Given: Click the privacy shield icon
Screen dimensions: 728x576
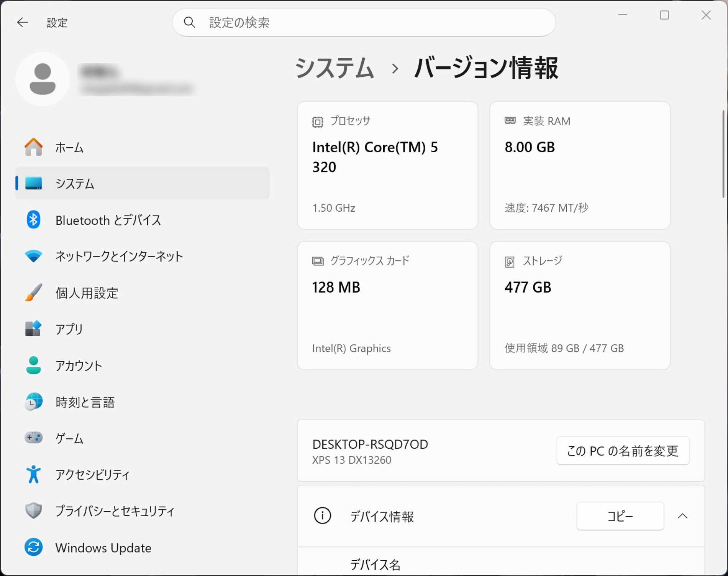Looking at the screenshot, I should click(x=33, y=510).
